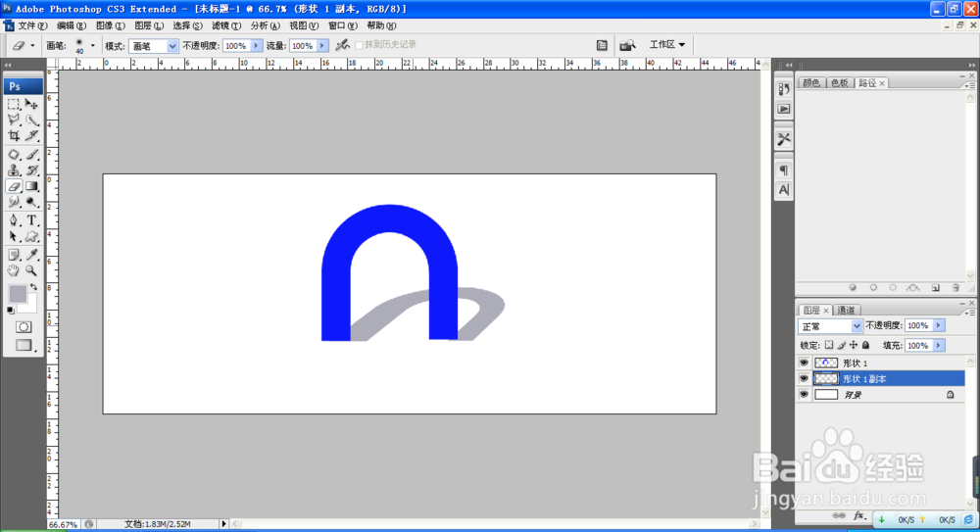This screenshot has height=532, width=980.
Task: Open Layers panel 不透明度 slider arrow
Action: (938, 325)
